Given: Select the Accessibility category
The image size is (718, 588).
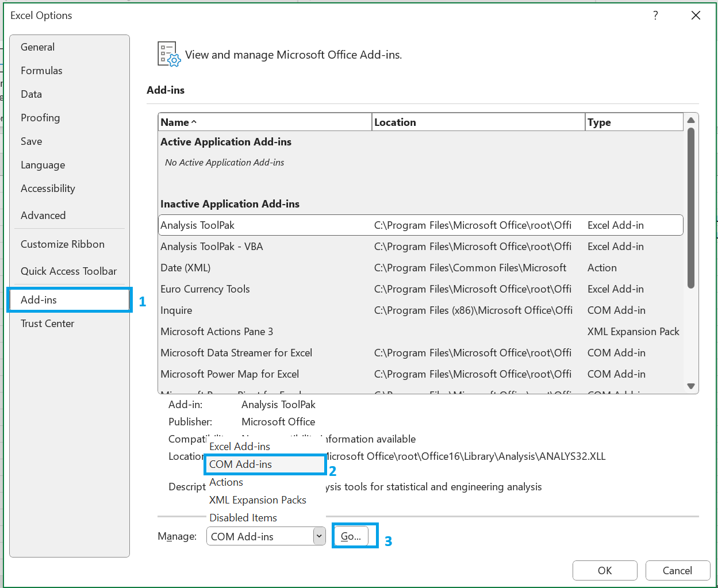Looking at the screenshot, I should (70, 189).
